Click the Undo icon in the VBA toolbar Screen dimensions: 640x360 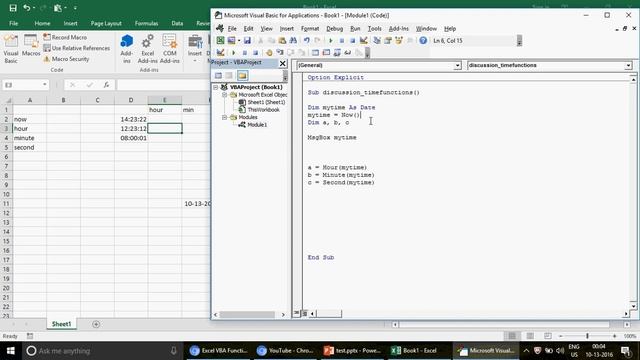[307, 40]
